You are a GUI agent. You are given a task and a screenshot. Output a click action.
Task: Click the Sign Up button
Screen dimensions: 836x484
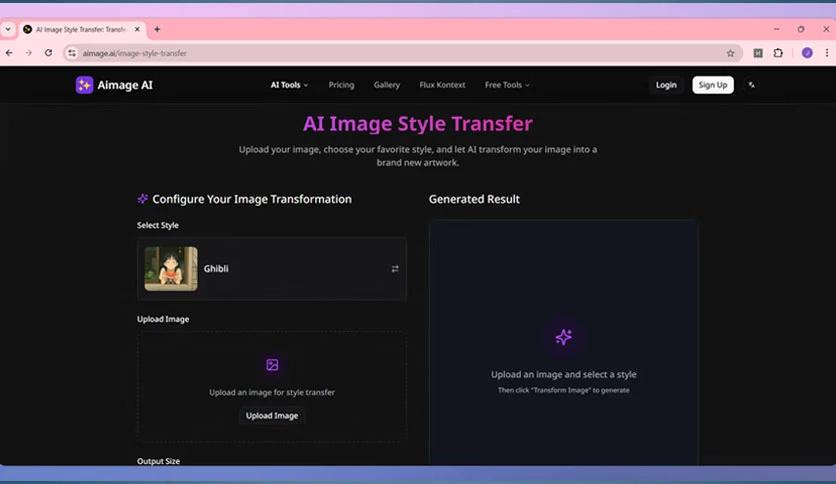click(713, 85)
